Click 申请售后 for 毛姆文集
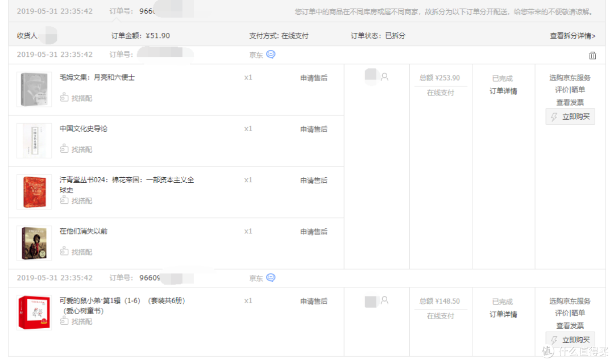614x364 pixels. (x=314, y=78)
